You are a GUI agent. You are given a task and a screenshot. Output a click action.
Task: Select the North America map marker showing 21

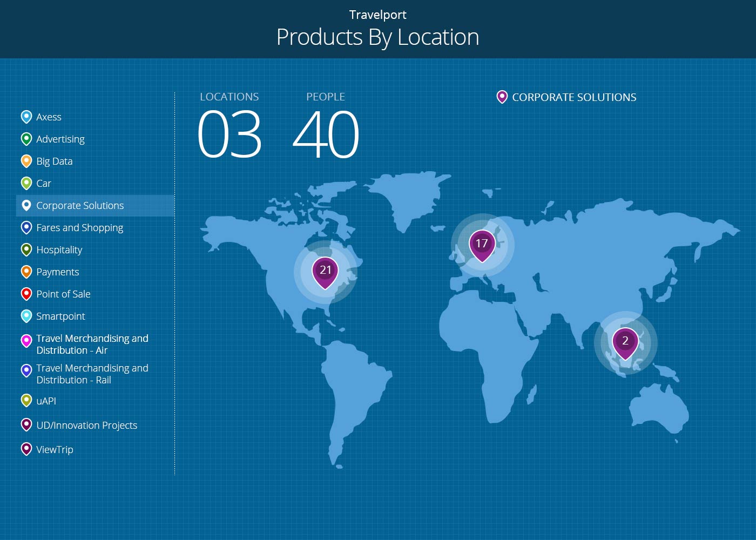tap(325, 273)
